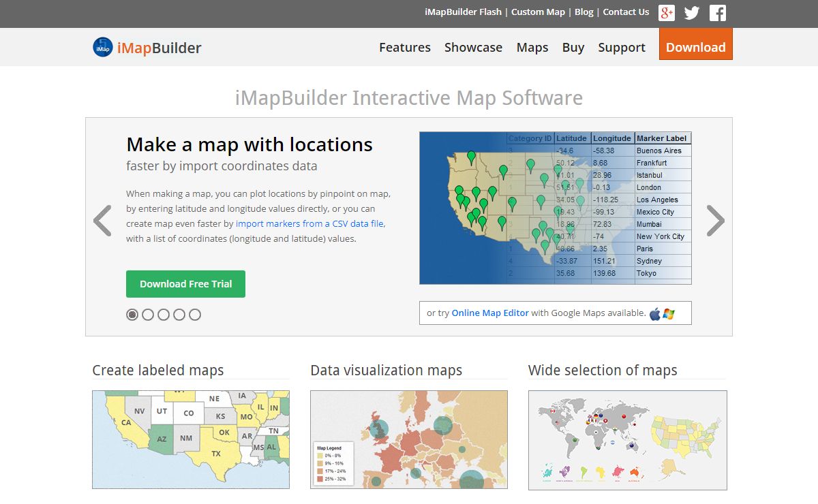This screenshot has height=504, width=818.
Task: Click the iMapBuilder globe logo icon
Action: 103,47
